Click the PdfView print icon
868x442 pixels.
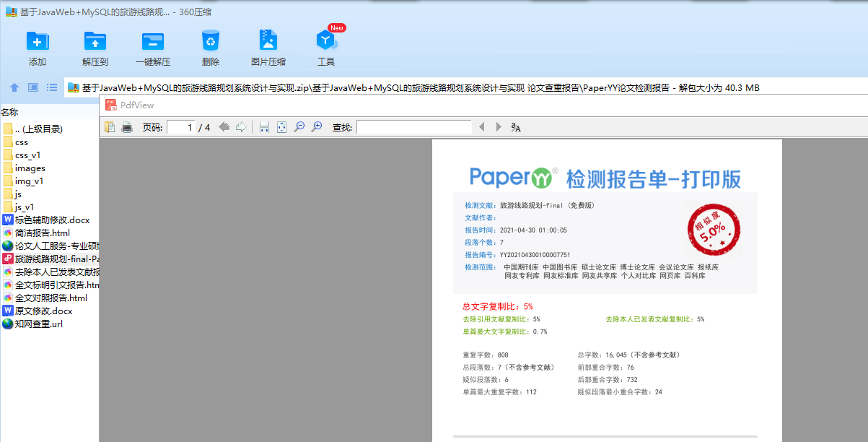[127, 127]
